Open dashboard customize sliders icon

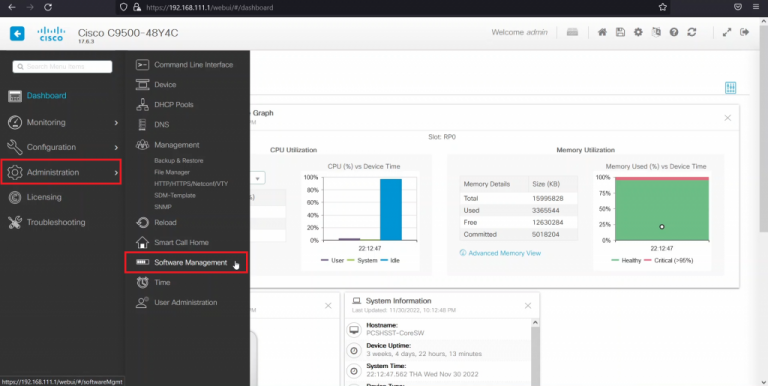(730, 88)
